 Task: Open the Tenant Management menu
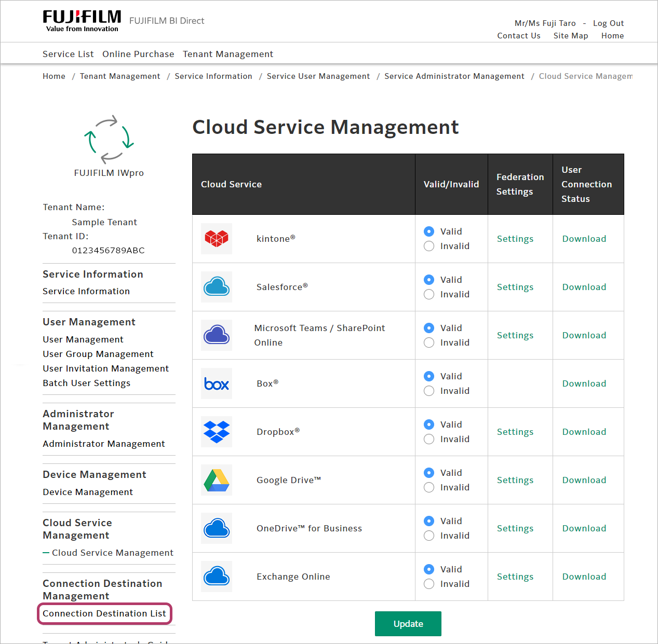tap(228, 54)
